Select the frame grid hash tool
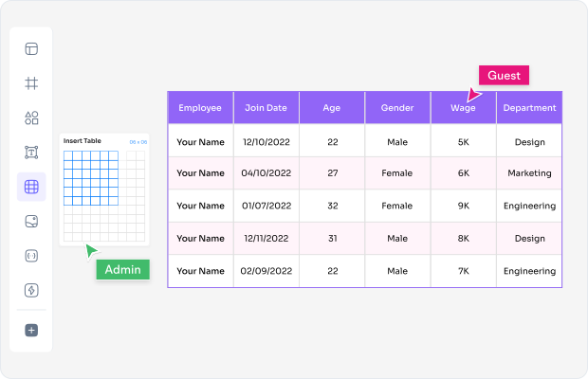Image resolution: width=588 pixels, height=379 pixels. [x=31, y=83]
